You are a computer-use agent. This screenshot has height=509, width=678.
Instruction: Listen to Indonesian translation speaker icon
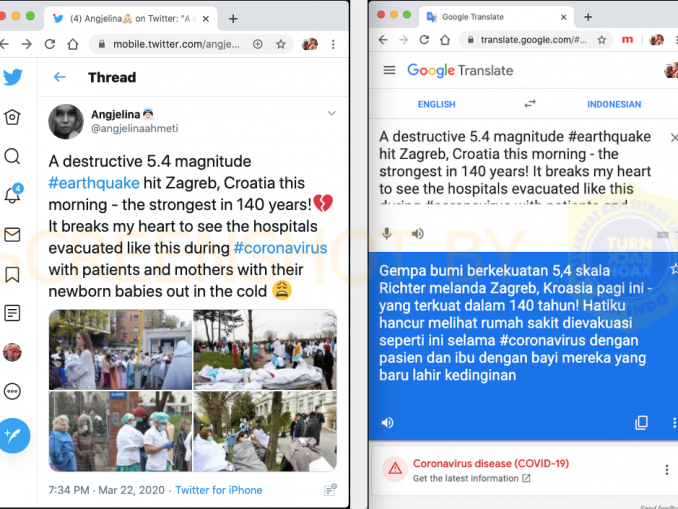[387, 423]
